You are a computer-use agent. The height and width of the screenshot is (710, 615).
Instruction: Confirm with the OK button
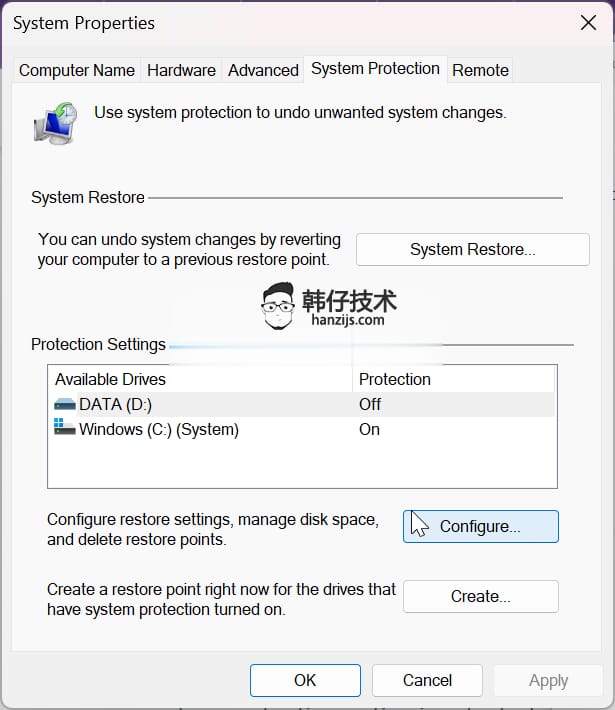[305, 680]
